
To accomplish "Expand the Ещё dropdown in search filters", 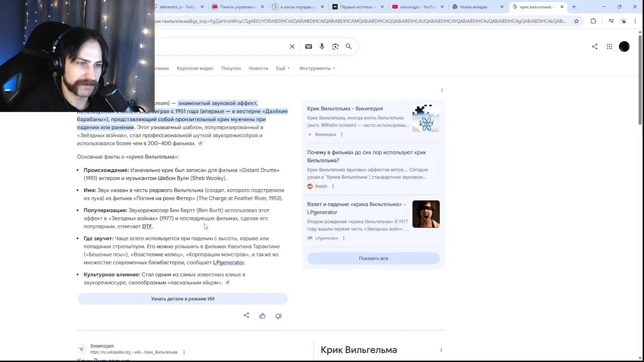I will 283,68.
